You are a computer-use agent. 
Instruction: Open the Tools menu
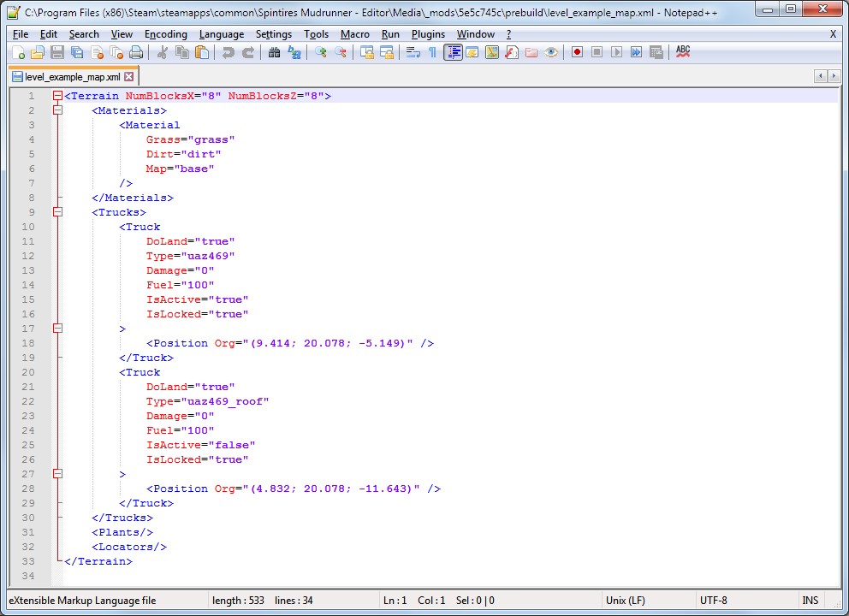click(316, 34)
